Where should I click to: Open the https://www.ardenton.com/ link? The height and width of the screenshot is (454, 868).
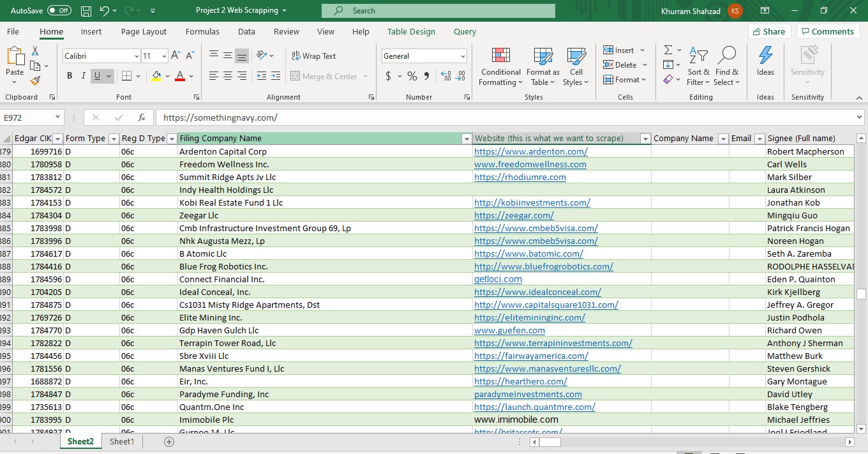click(x=530, y=152)
